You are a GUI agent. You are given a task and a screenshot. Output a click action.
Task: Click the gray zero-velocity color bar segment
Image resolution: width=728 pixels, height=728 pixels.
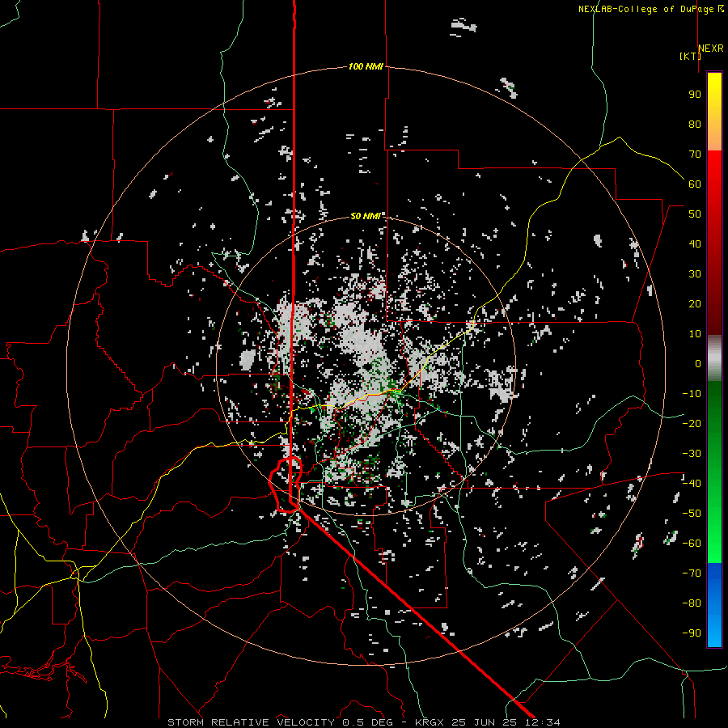(x=714, y=358)
